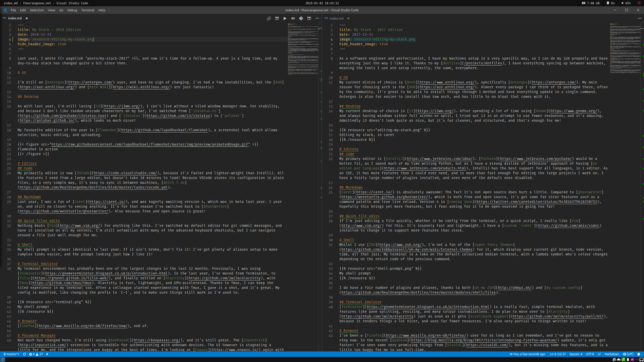Click line number 20 in left editor gutter
Image resolution: width=644 pixels, height=362 pixels.
[x=9, y=145]
